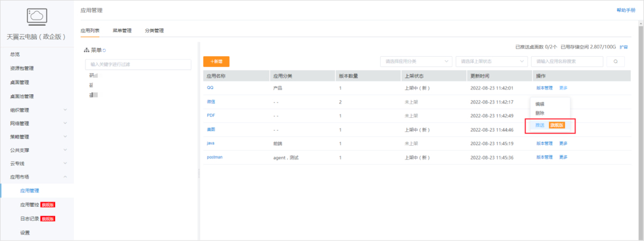Click 版本管理 for the QQ row

[x=544, y=88]
